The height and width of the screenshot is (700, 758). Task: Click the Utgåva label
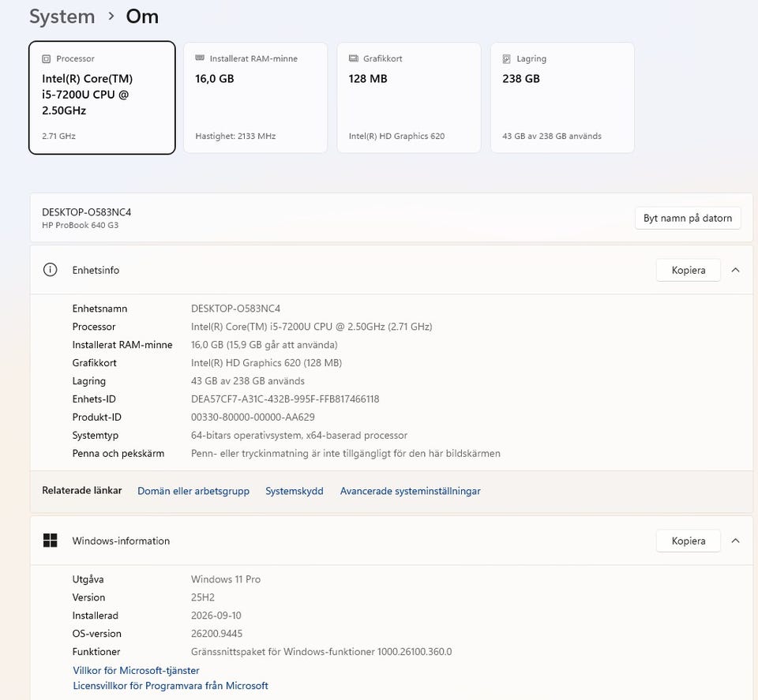pyautogui.click(x=88, y=578)
